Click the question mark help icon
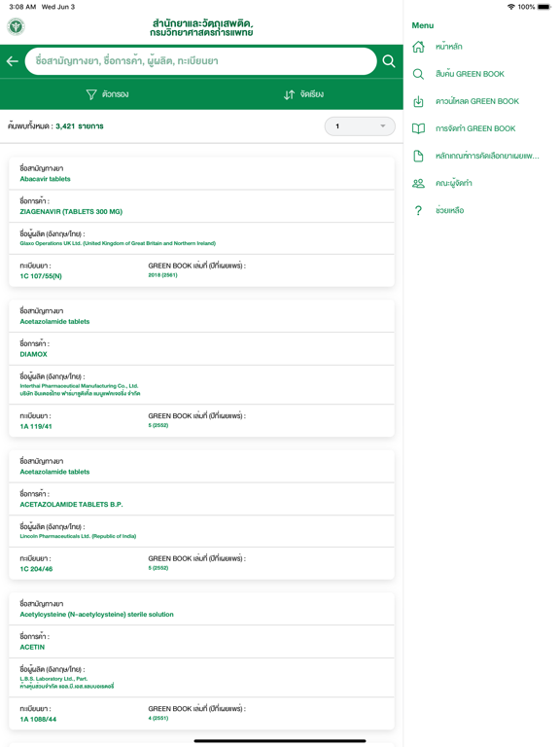560x747 pixels. coord(418,210)
